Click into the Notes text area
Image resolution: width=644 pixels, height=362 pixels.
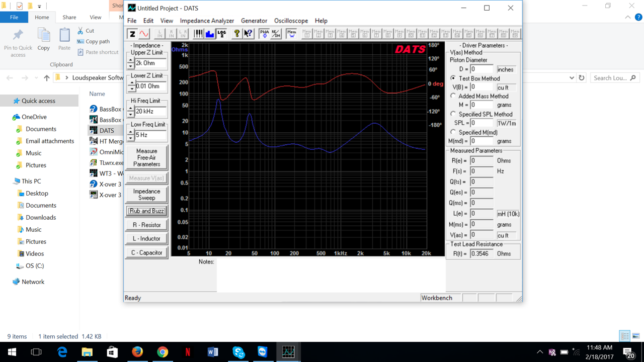pos(331,275)
